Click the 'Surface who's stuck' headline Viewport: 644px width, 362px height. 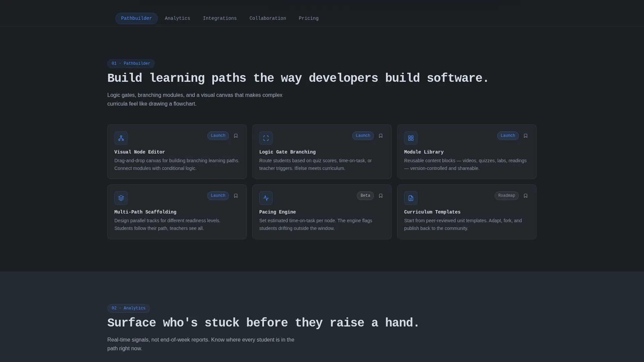click(263, 323)
